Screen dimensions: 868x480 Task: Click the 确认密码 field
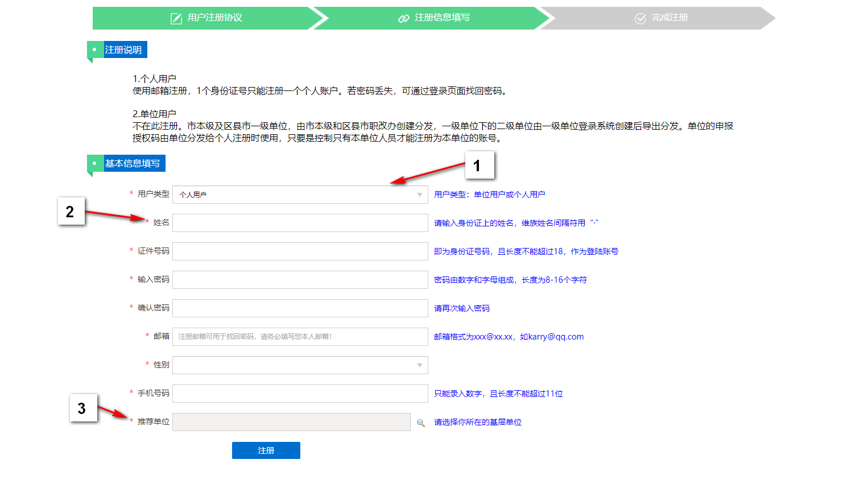300,308
